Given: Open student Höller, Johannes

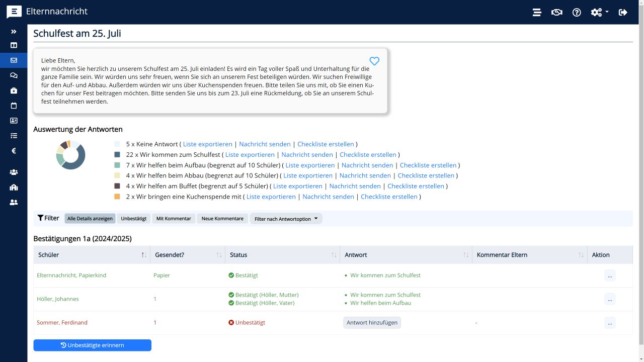Looking at the screenshot, I should (x=58, y=299).
